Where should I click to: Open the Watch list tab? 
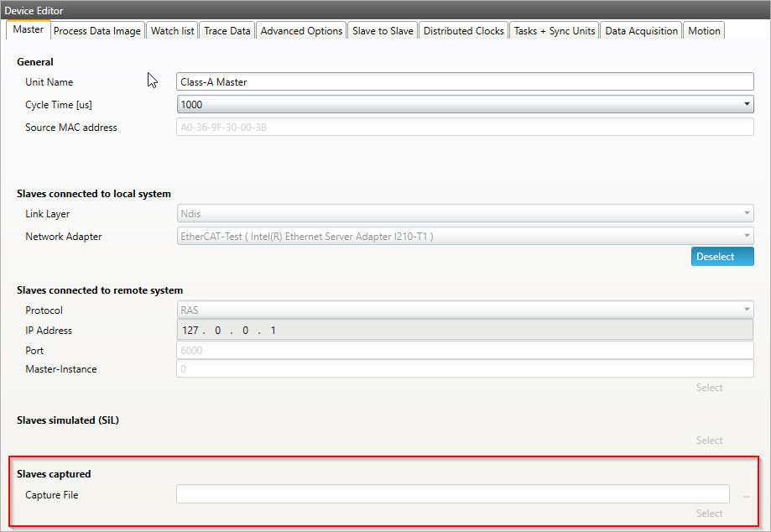[172, 31]
